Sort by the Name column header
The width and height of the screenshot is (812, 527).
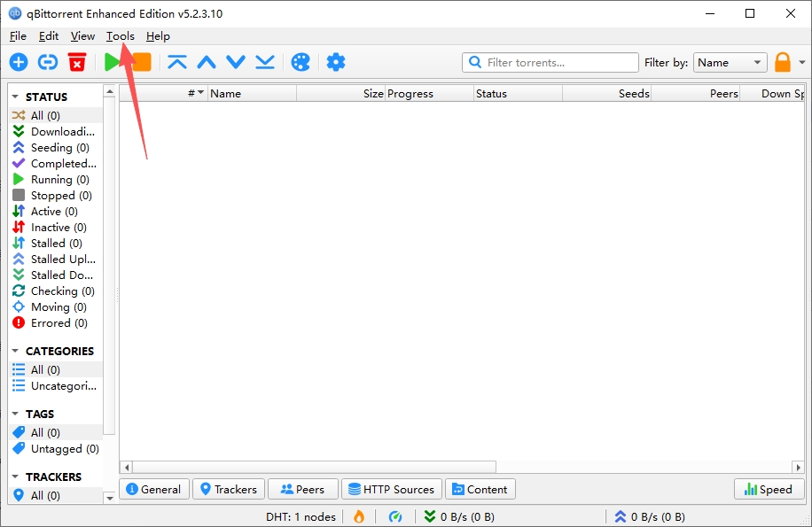click(252, 94)
